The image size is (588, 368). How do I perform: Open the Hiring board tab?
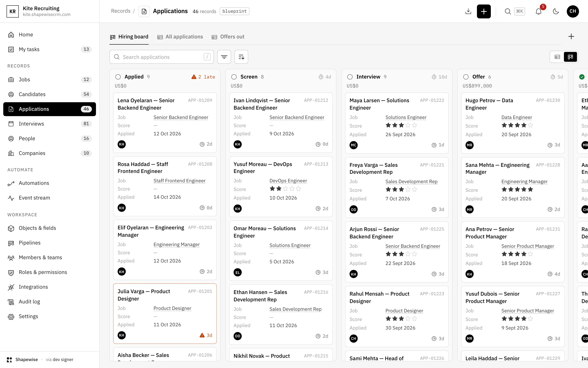click(x=129, y=37)
